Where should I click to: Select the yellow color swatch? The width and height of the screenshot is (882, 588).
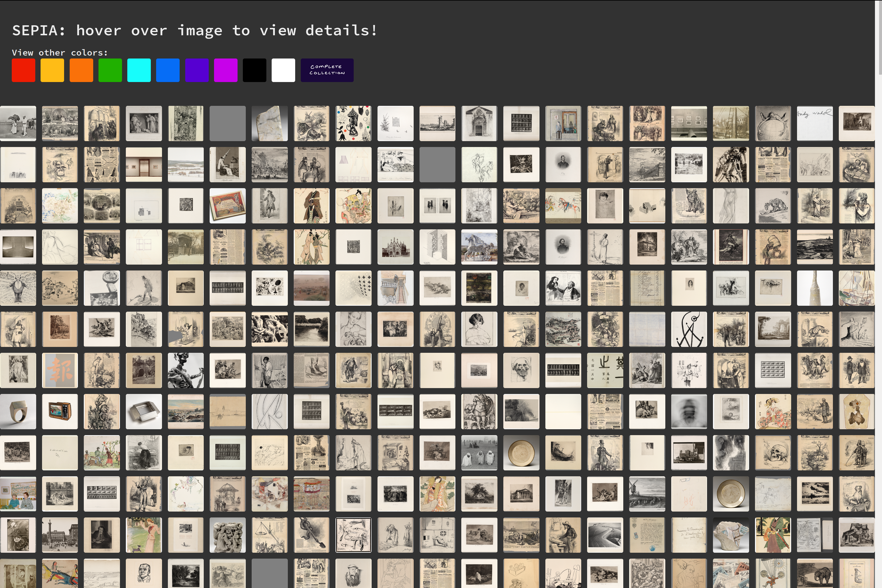52,70
